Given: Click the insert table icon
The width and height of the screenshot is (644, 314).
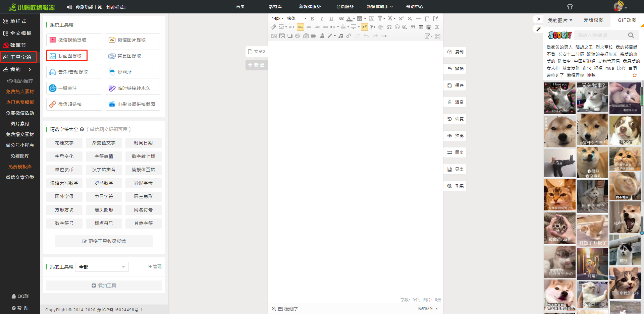Looking at the screenshot, I should (x=421, y=27).
